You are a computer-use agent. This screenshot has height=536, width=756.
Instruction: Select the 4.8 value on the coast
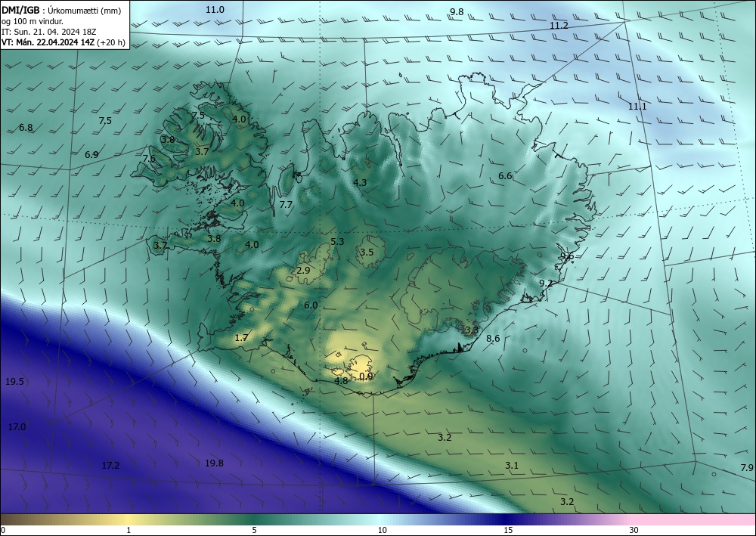(341, 381)
